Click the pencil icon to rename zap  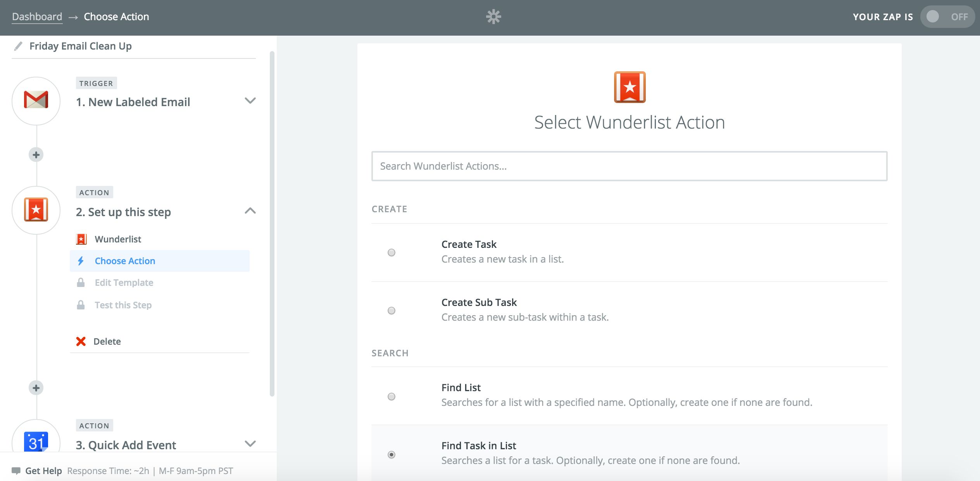click(x=18, y=46)
